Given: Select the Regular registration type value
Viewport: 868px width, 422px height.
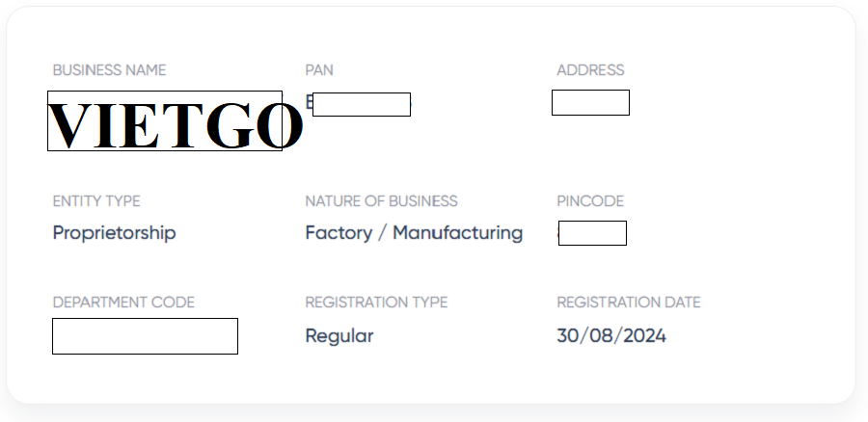Looking at the screenshot, I should pos(339,336).
